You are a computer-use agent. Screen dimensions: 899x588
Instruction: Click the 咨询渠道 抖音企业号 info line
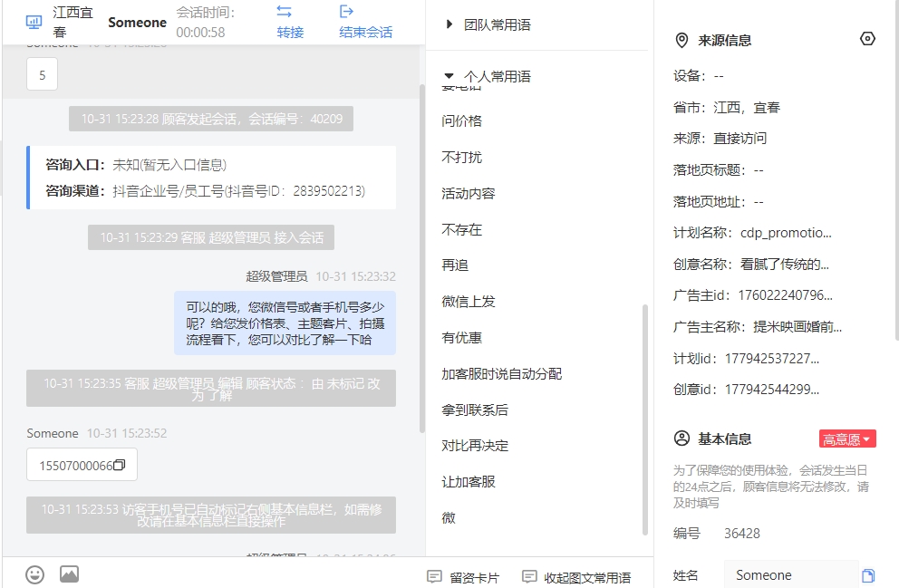point(205,191)
